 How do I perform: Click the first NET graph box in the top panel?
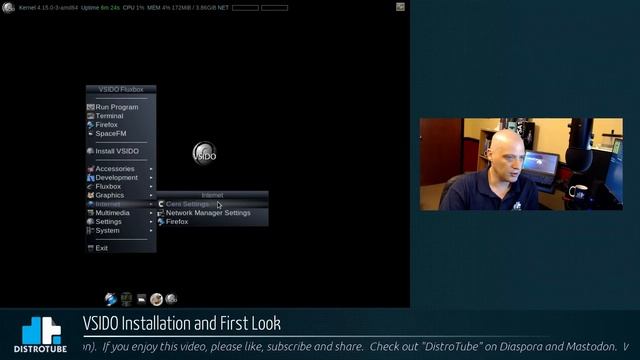[245, 8]
